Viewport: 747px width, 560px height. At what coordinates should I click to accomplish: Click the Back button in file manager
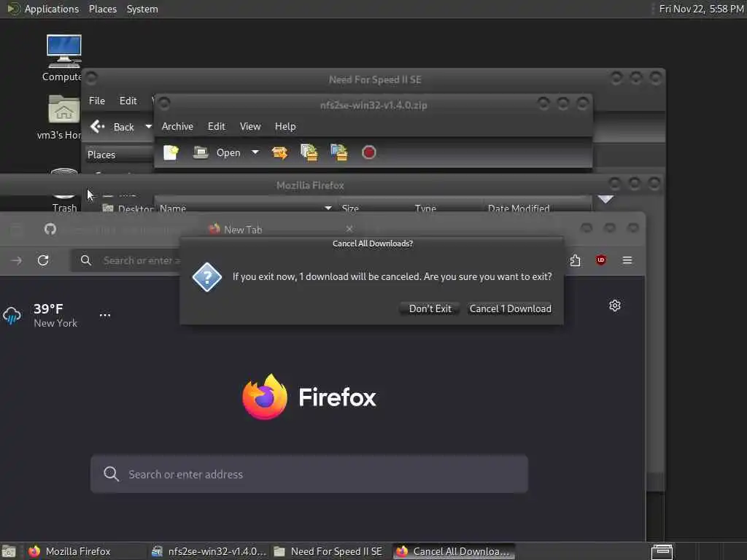pyautogui.click(x=112, y=127)
